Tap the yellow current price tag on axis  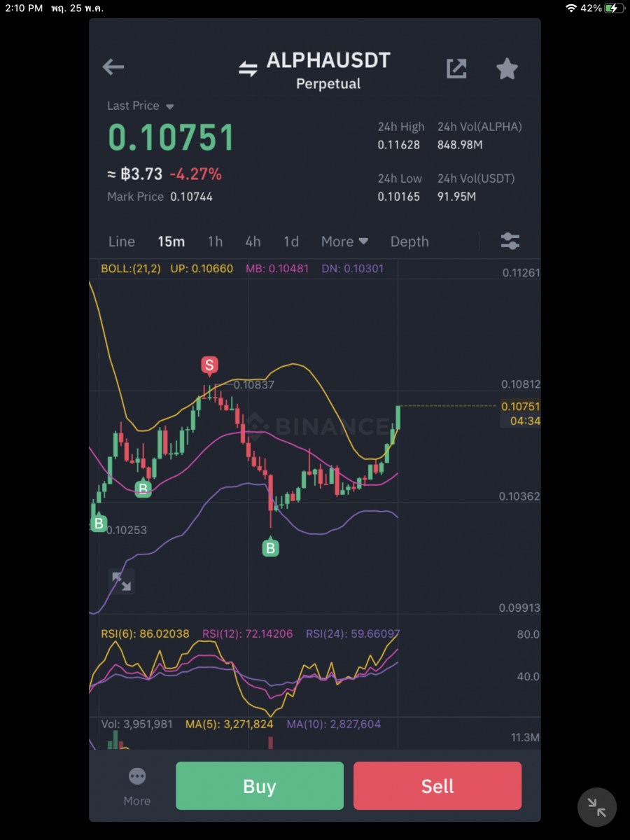point(520,407)
